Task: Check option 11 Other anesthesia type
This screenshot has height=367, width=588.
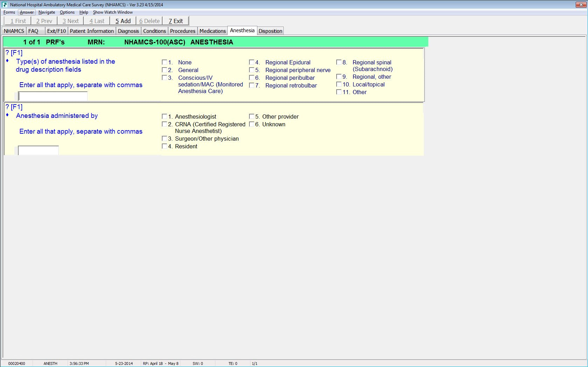Action: (x=339, y=92)
